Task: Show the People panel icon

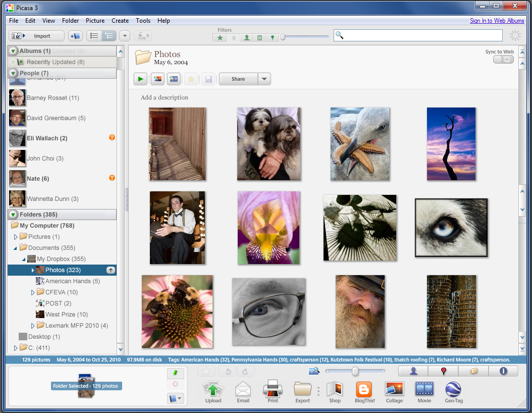Action: (413, 371)
